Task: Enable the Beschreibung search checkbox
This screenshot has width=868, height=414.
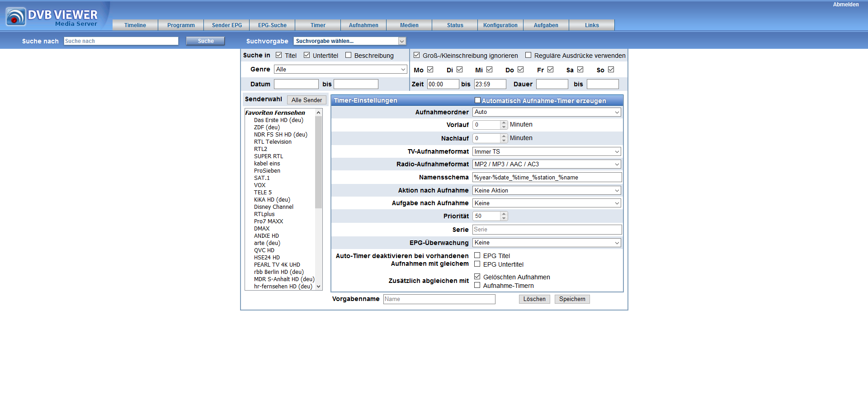Action: coord(349,55)
